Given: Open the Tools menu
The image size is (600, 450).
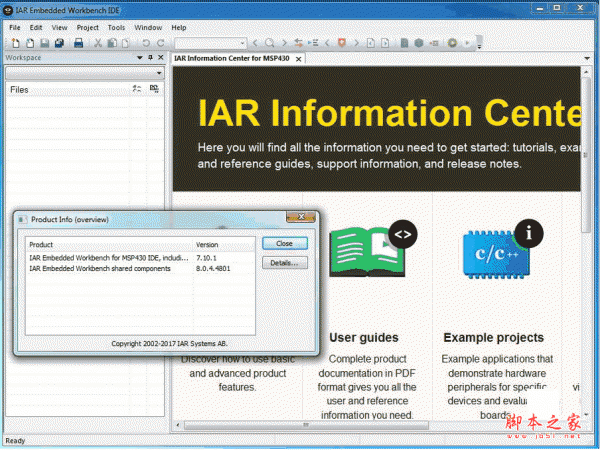Looking at the screenshot, I should pyautogui.click(x=116, y=28).
